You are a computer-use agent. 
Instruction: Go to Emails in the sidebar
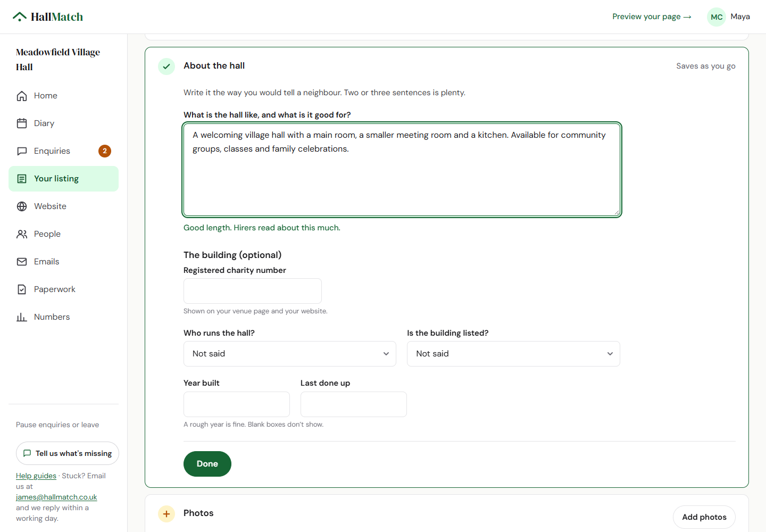(x=63, y=262)
